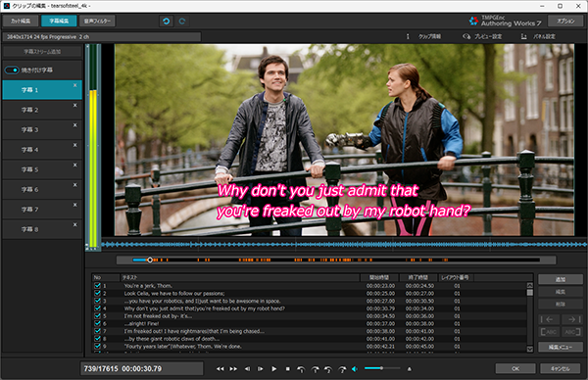The width and height of the screenshot is (588, 380).
Task: Uncheck subtitle row 4 checkbox
Action: (97, 309)
